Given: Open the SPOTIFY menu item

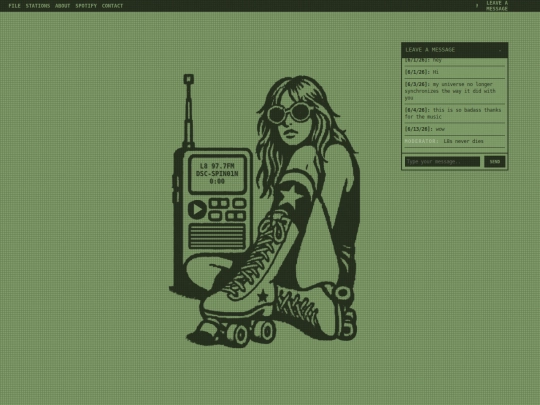Looking at the screenshot, I should (86, 6).
